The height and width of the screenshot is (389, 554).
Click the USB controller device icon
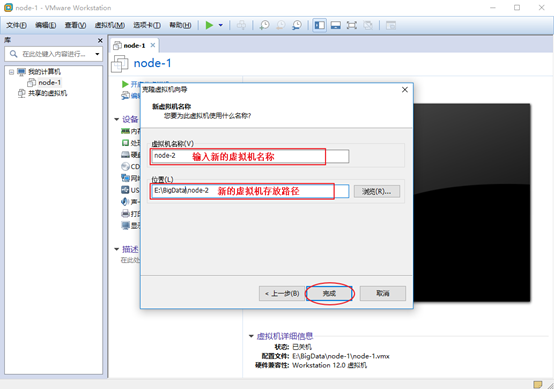125,190
